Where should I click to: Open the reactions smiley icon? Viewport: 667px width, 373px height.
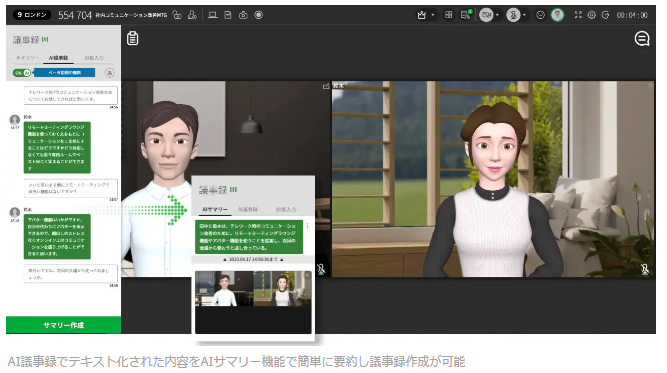pyautogui.click(x=540, y=15)
